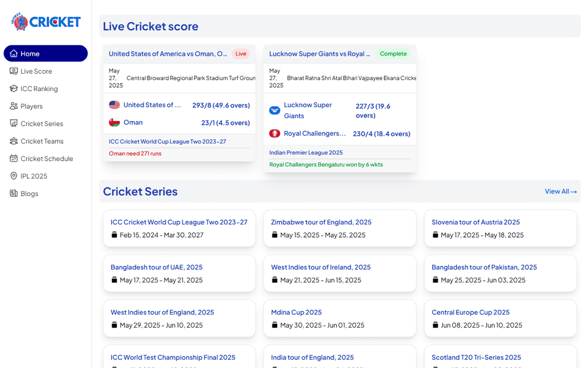
Task: Navigate to Cricket Series in sidebar
Action: [x=46, y=124]
